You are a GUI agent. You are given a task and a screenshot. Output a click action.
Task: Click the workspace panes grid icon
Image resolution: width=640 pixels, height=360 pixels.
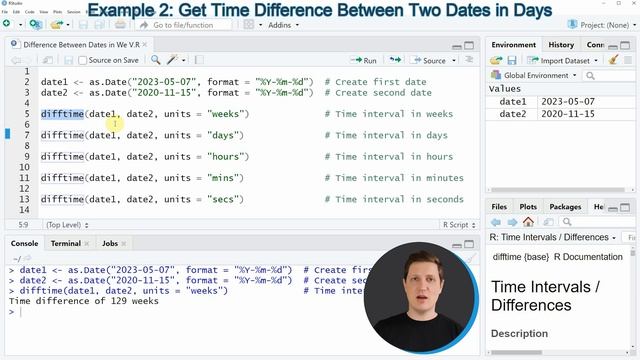pos(249,24)
